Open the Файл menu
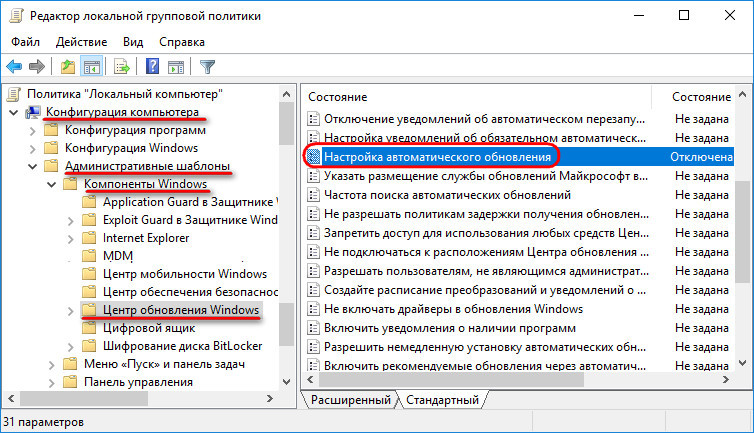Image resolution: width=754 pixels, height=433 pixels. [x=25, y=42]
